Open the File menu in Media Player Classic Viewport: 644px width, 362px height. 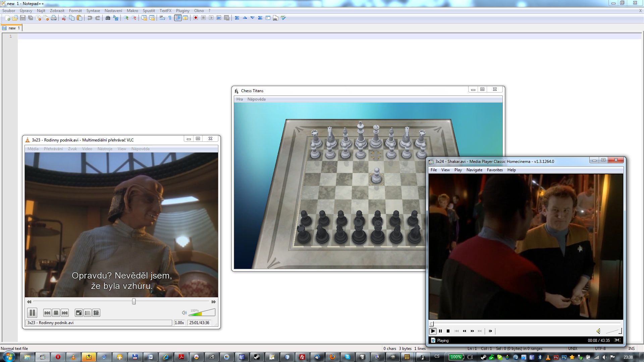[x=434, y=170]
